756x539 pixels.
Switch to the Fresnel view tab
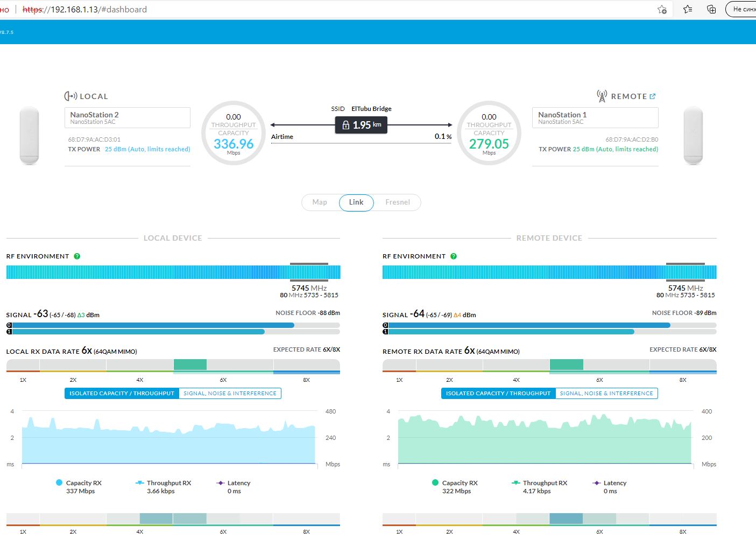pos(398,202)
